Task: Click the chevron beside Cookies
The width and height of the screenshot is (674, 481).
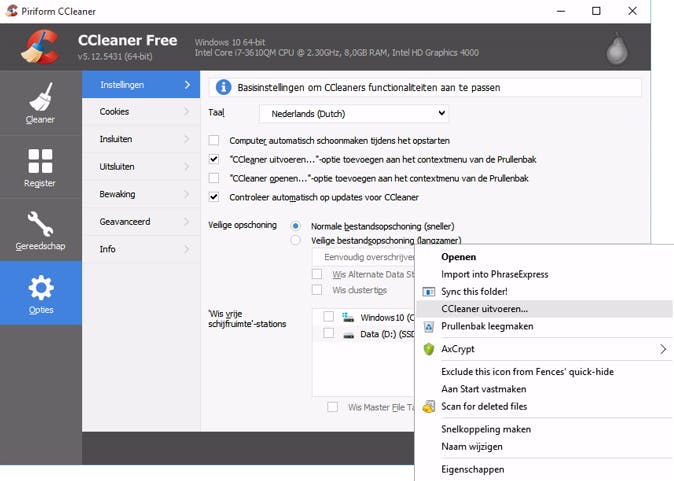Action: coord(187,112)
